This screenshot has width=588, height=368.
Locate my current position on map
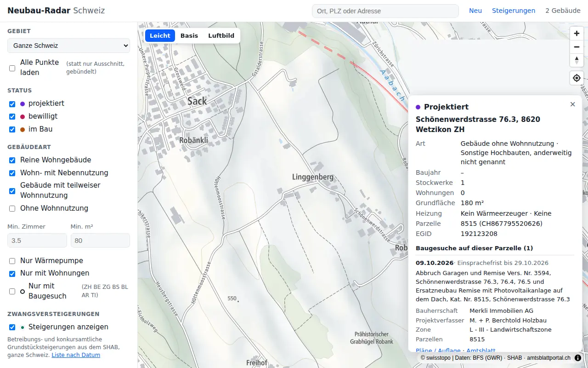[577, 78]
